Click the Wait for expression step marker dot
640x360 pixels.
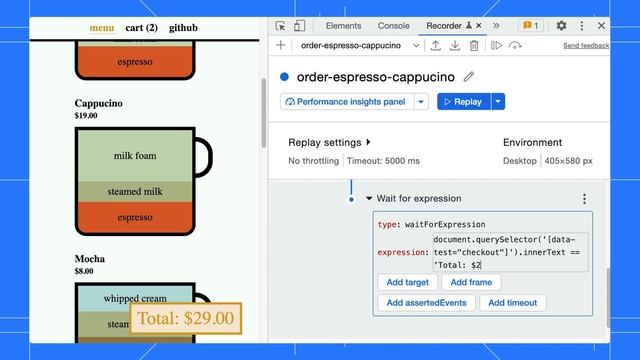(x=351, y=200)
